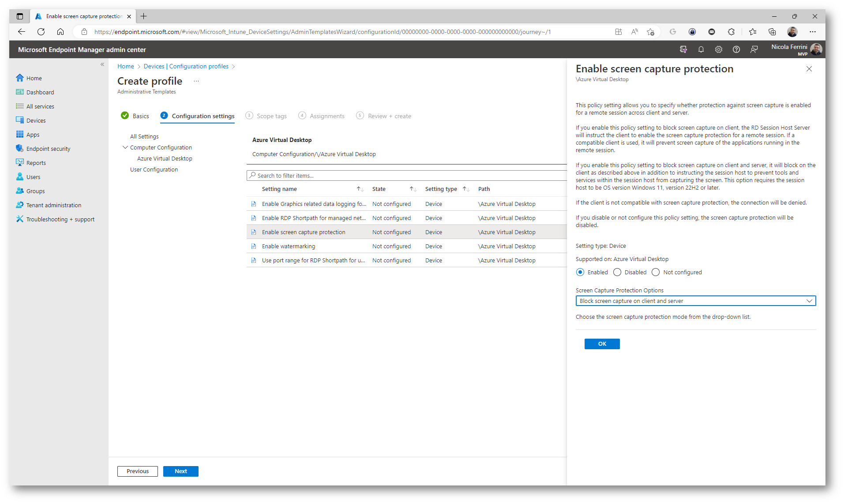Viewport: 844px width, 504px height.
Task: Go to the Basics step
Action: pos(135,116)
